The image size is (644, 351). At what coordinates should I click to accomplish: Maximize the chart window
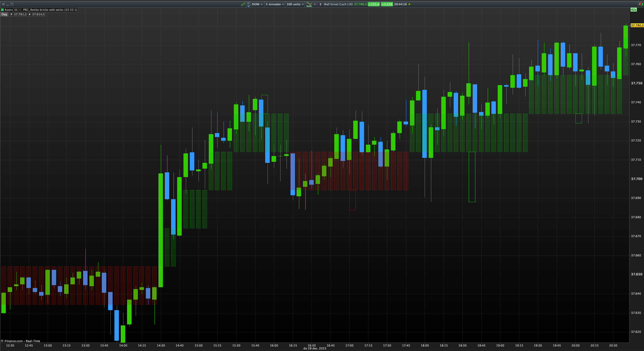12,4
